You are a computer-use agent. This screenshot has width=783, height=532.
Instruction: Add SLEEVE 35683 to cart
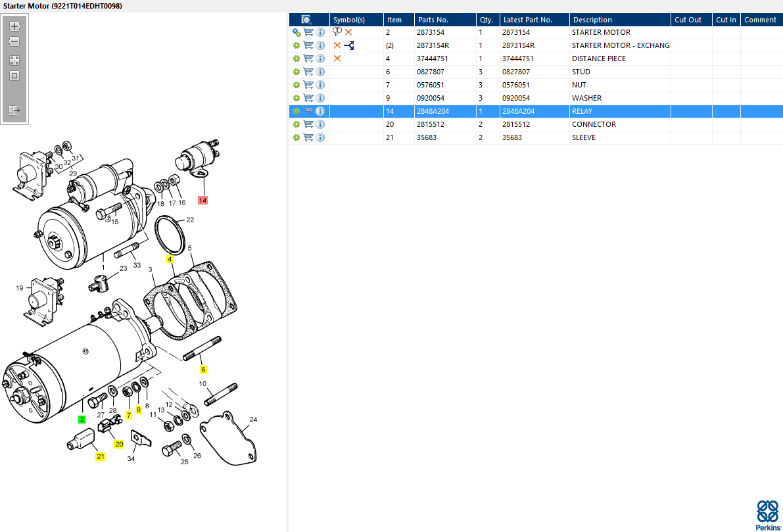click(308, 137)
